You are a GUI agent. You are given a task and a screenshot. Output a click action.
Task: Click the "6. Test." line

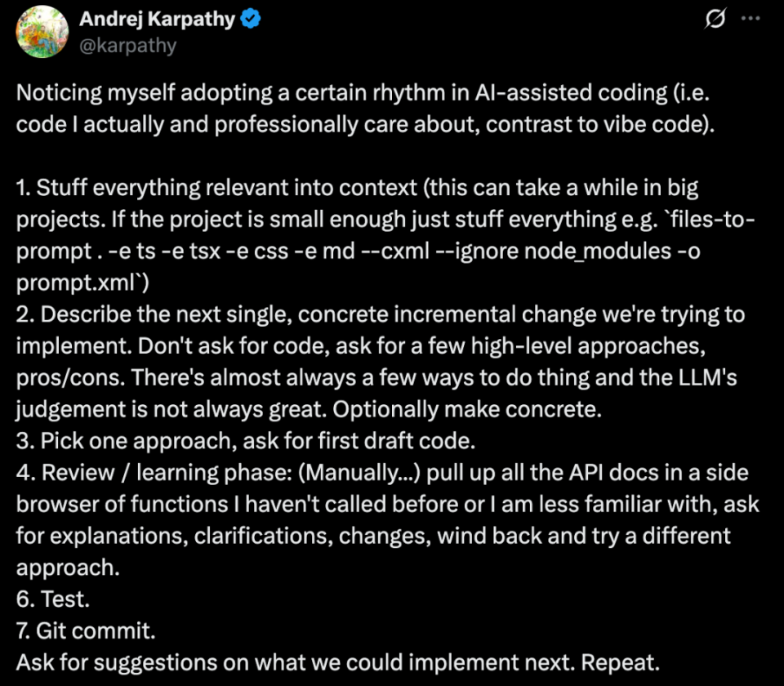click(x=53, y=599)
